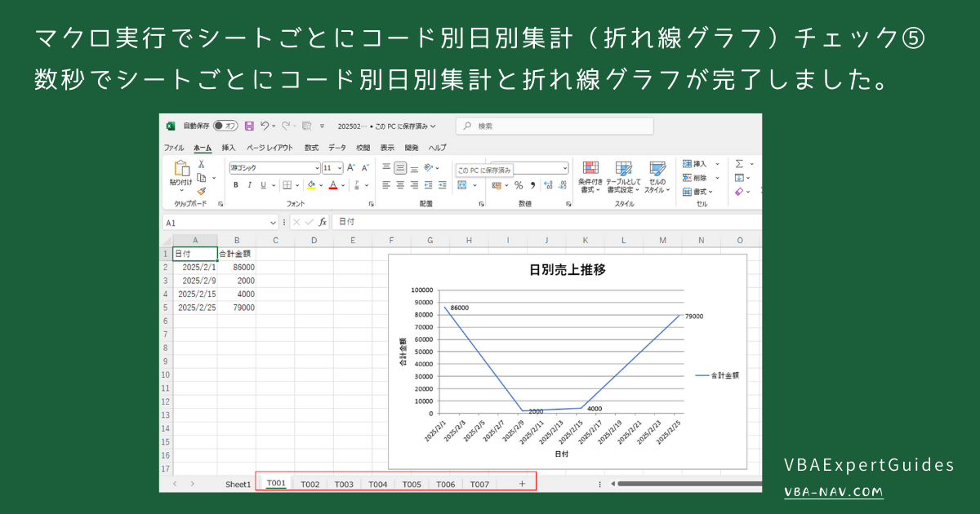Toggle center alignment in the ribbon
Screen dimensions: 980x514
click(x=400, y=185)
